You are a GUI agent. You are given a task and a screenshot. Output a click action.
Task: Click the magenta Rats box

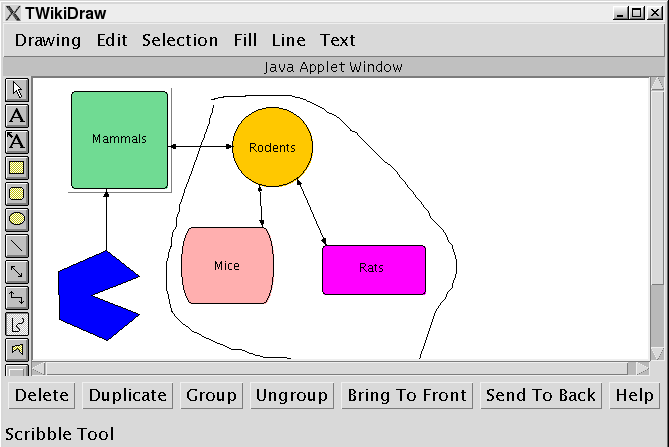373,269
